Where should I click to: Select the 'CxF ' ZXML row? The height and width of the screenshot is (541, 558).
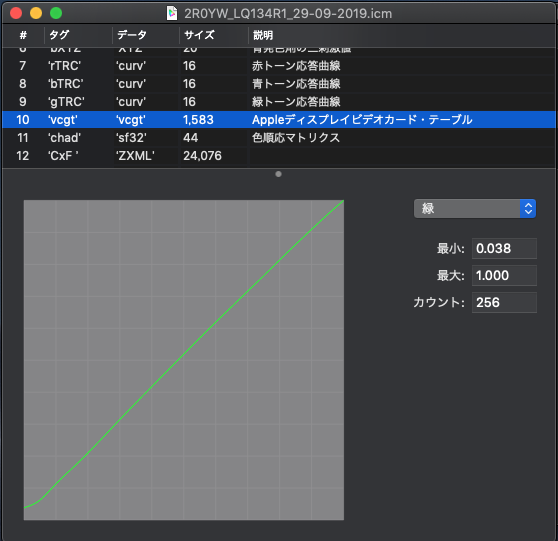pyautogui.click(x=279, y=156)
